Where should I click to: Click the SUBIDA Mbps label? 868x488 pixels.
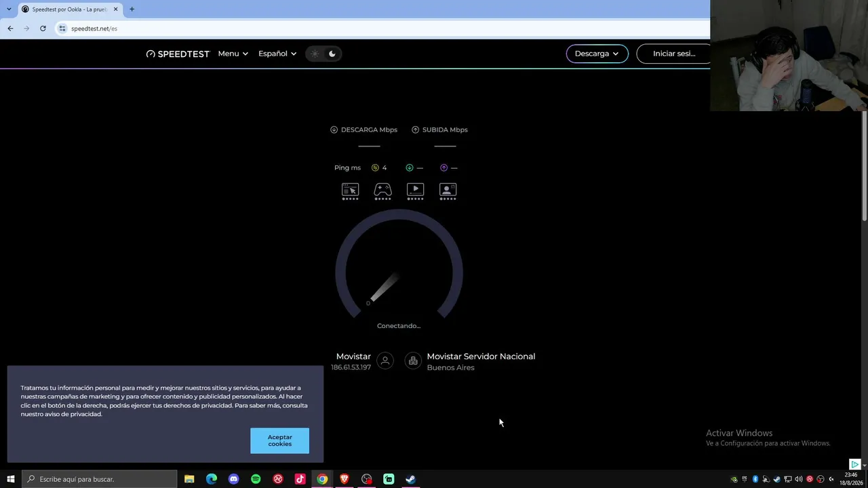coord(445,129)
